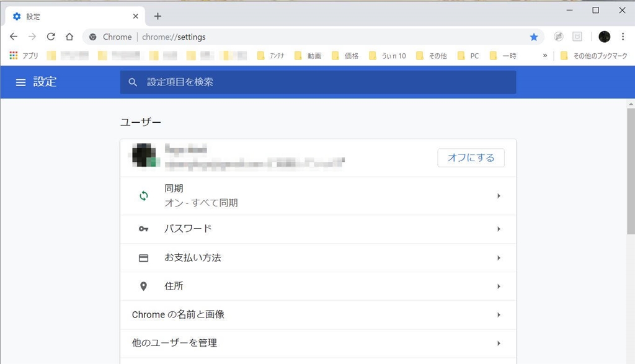Screen dimensions: 635x364
Task: Click the お支払い方法 label
Action: (193, 257)
